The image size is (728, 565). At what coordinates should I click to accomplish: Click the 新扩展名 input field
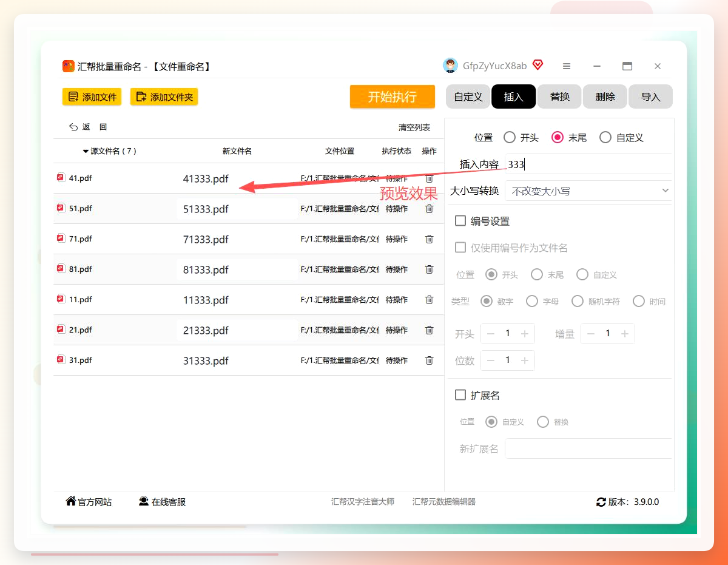click(588, 448)
